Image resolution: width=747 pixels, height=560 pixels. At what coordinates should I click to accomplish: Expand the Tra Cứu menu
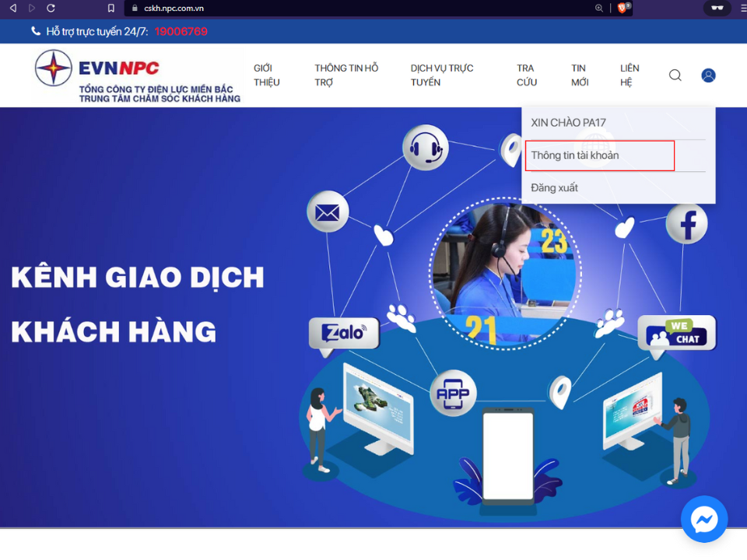pos(527,75)
